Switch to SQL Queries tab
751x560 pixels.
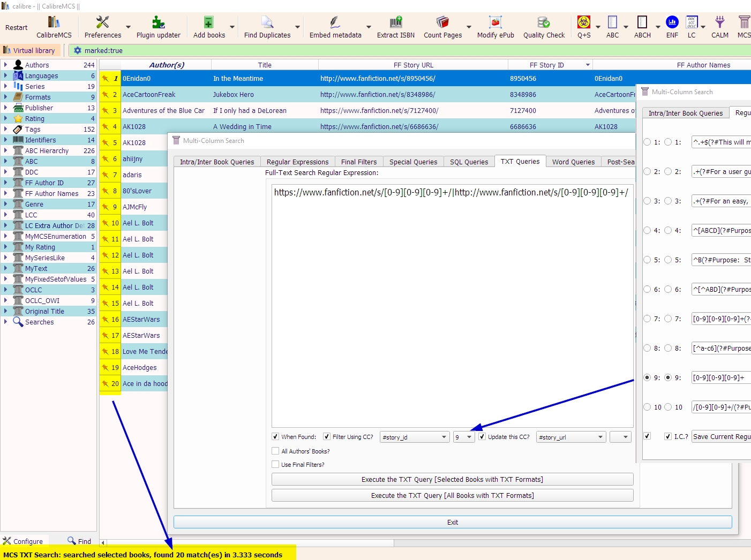point(469,162)
